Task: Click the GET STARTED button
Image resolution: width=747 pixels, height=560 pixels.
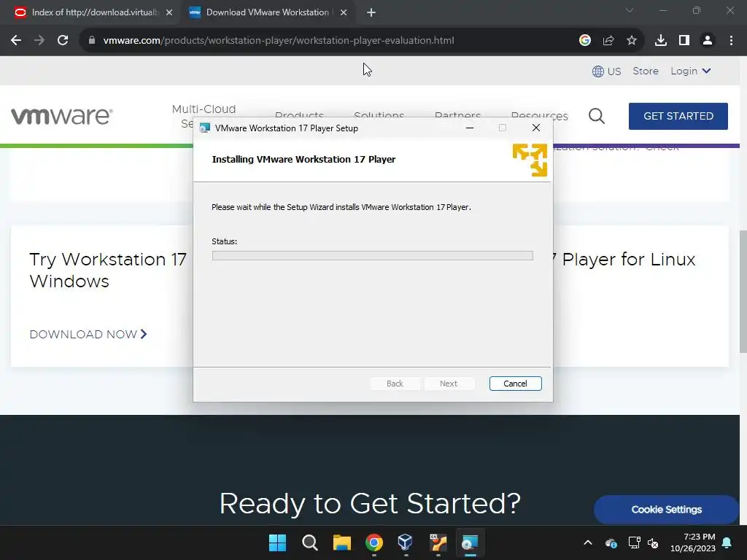Action: click(x=678, y=116)
